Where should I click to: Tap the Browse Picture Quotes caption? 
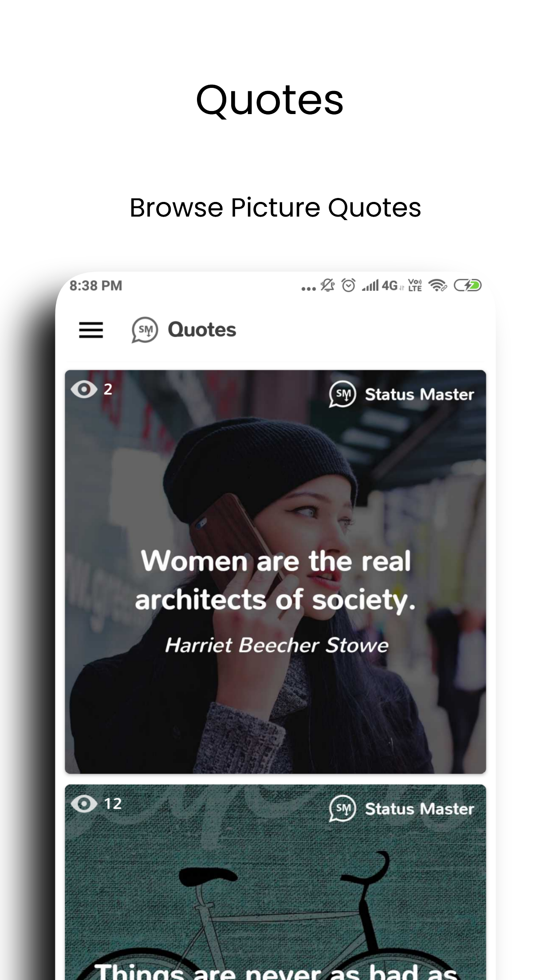coord(275,208)
